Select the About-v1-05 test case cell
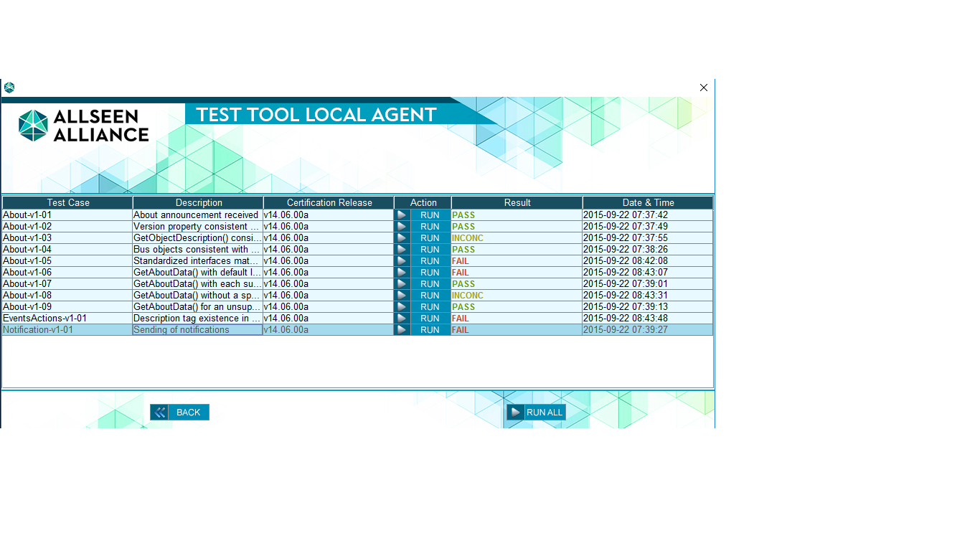The width and height of the screenshot is (980, 551). (67, 260)
